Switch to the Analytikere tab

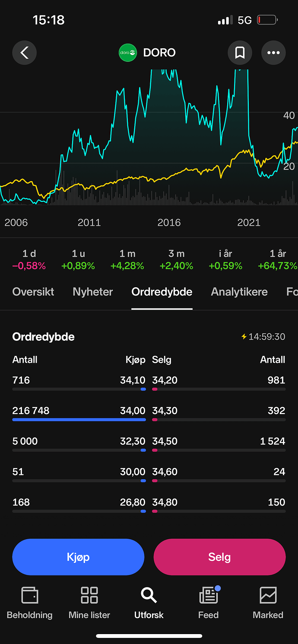239,292
